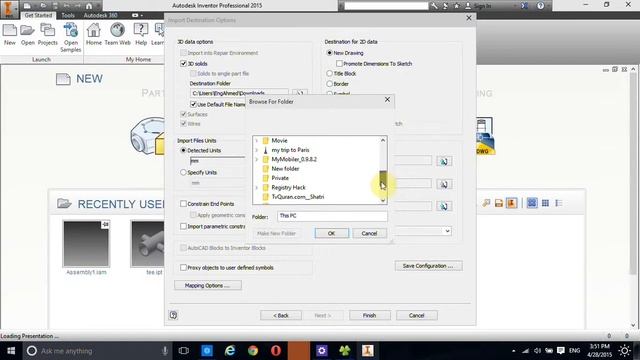Open Assembly1.iam recent file thumbnail
Image resolution: width=640 pixels, height=360 pixels.
pos(86,244)
